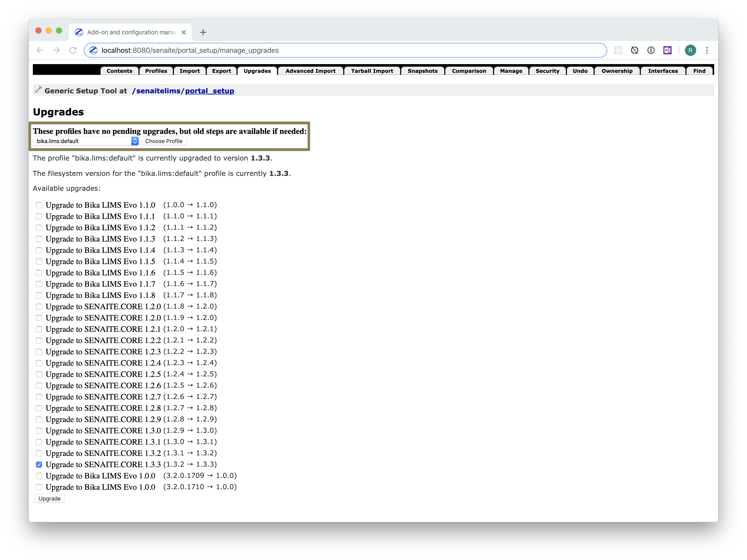The height and width of the screenshot is (560, 747).
Task: Click the OneNote clipper extension icon
Action: [667, 50]
